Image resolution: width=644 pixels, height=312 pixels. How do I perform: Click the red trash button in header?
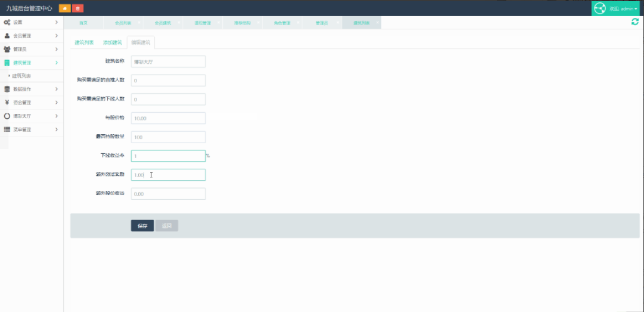tap(77, 8)
